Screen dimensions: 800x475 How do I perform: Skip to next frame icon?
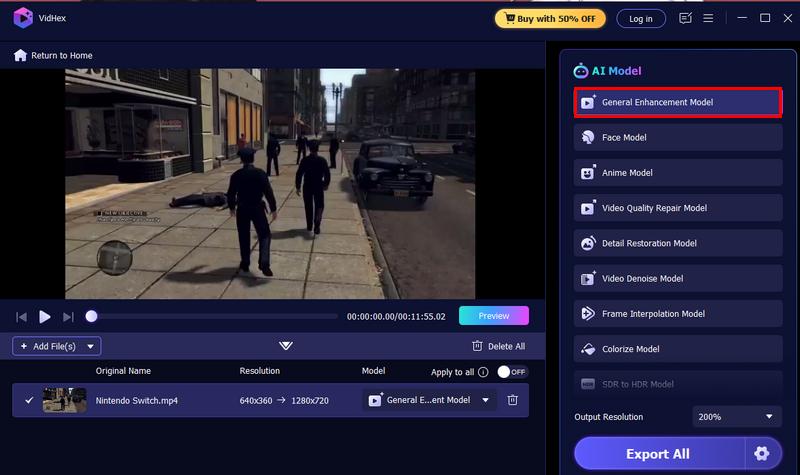(68, 317)
